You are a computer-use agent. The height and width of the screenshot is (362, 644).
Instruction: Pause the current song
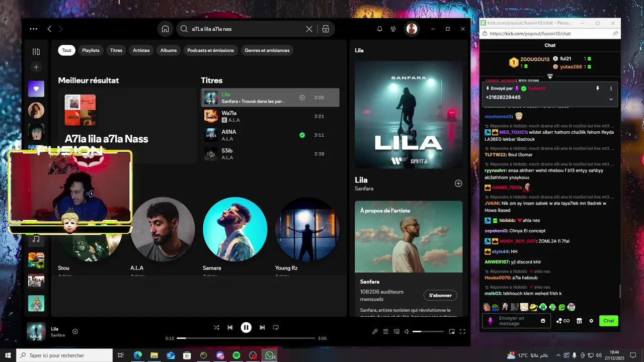pos(246,327)
